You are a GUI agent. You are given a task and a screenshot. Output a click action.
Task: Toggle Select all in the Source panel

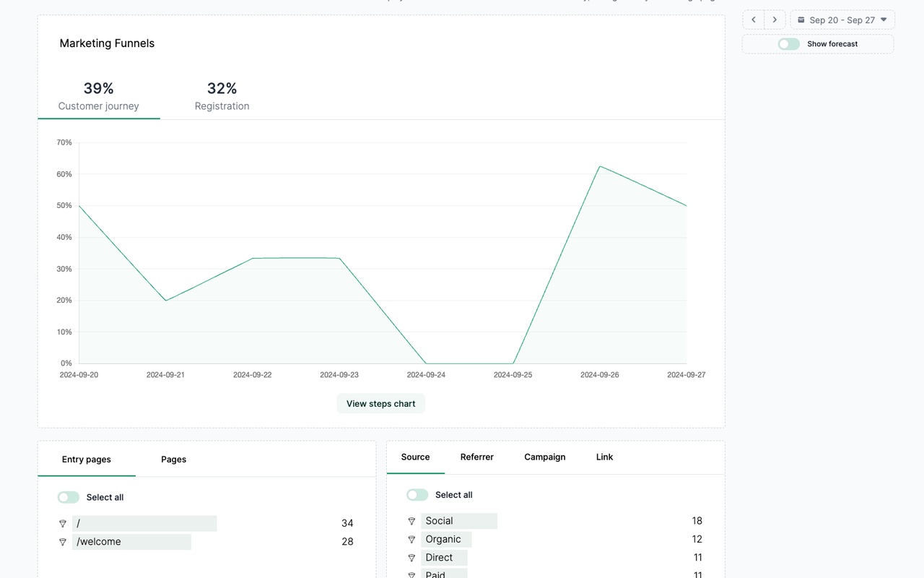[x=417, y=494]
